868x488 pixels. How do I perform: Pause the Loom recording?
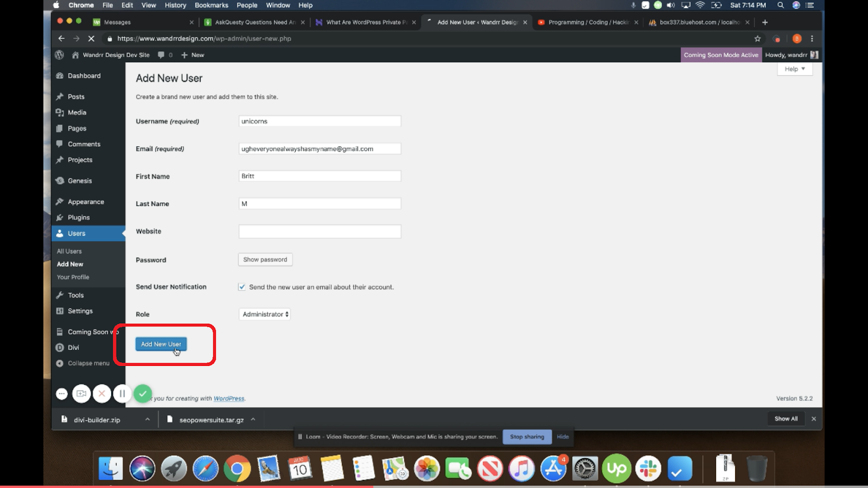[122, 393]
